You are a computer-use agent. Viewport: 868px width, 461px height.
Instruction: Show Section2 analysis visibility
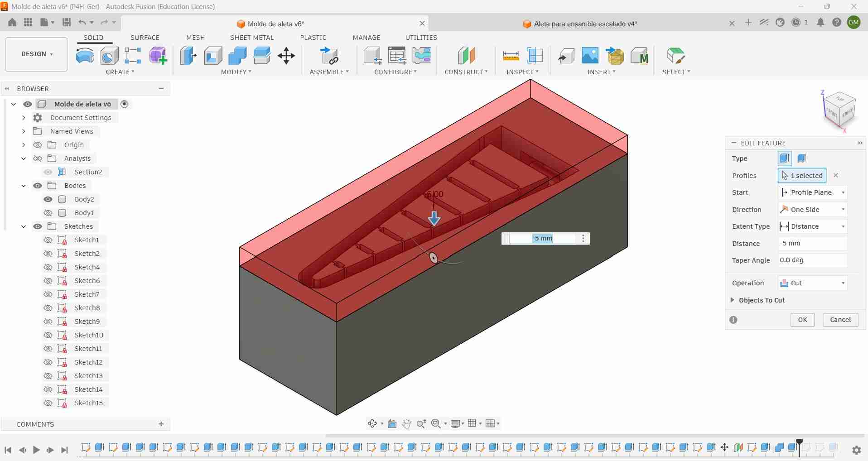pyautogui.click(x=48, y=172)
